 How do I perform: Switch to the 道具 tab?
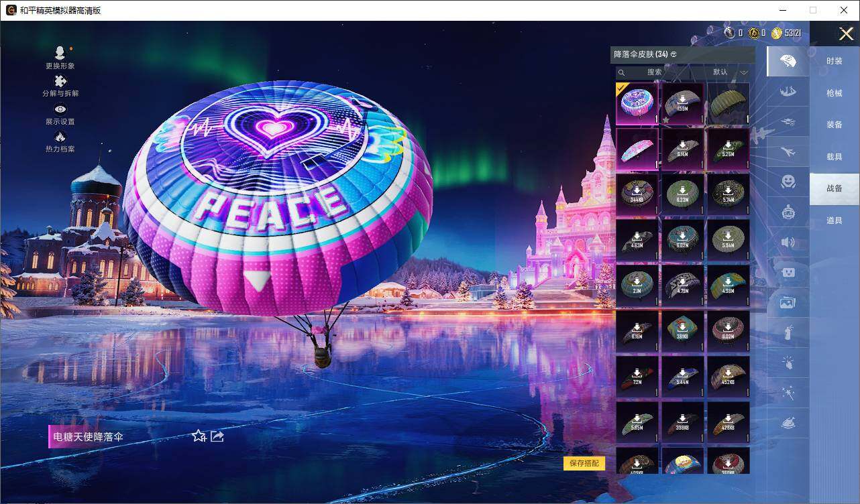click(834, 220)
